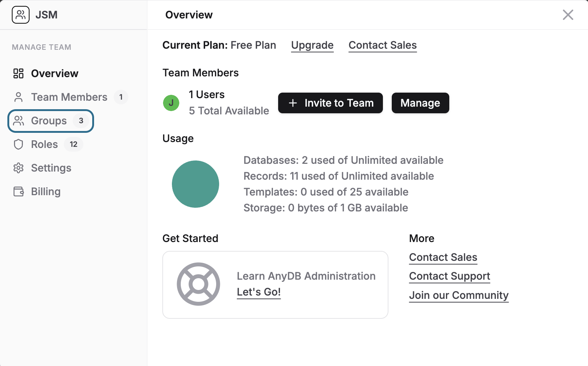
Task: Click the 'Databases: 2 used of Unlimited available' line
Action: pyautogui.click(x=343, y=160)
